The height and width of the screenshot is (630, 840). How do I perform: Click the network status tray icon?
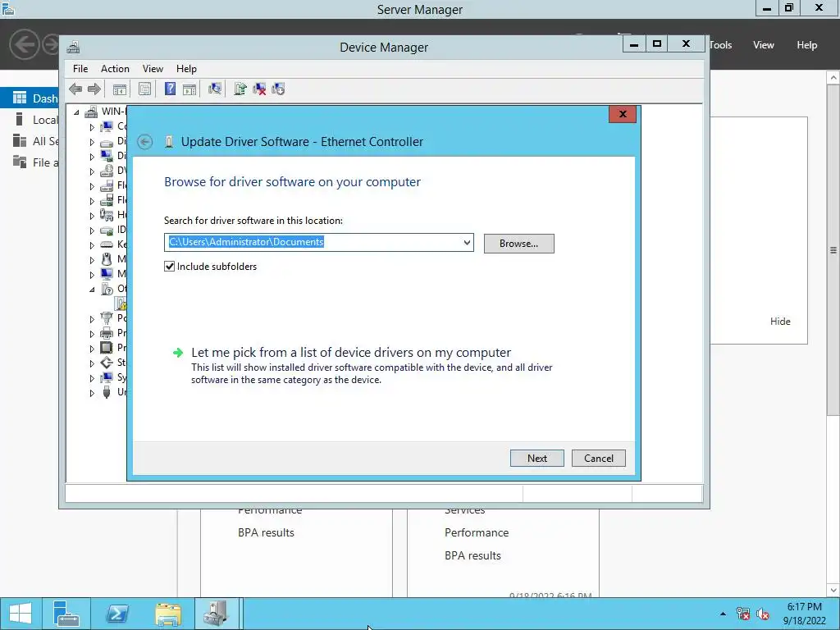coord(742,614)
